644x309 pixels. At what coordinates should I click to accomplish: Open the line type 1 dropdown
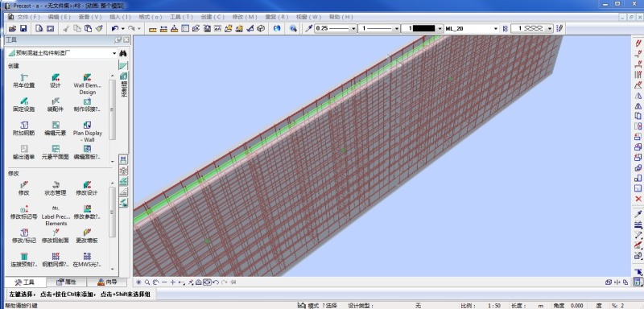(x=396, y=29)
